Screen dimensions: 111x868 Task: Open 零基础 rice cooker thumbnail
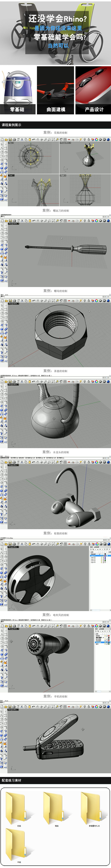(18, 91)
